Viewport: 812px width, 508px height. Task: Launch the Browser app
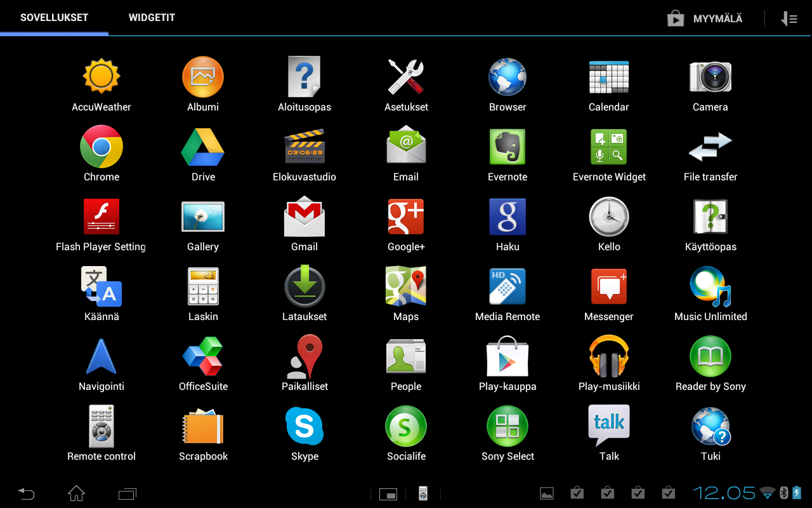tap(507, 77)
